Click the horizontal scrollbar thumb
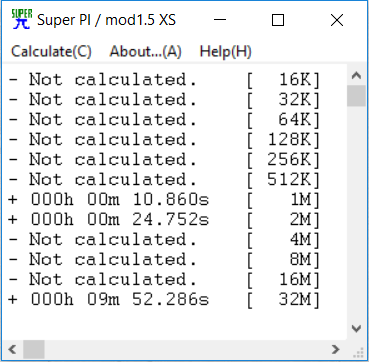The width and height of the screenshot is (369, 362). [x=34, y=349]
